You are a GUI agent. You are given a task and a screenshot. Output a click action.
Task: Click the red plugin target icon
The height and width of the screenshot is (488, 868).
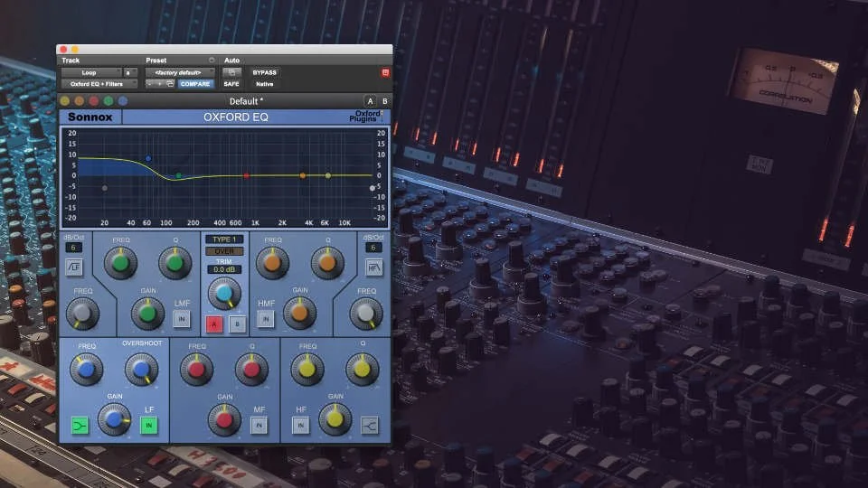[x=385, y=72]
